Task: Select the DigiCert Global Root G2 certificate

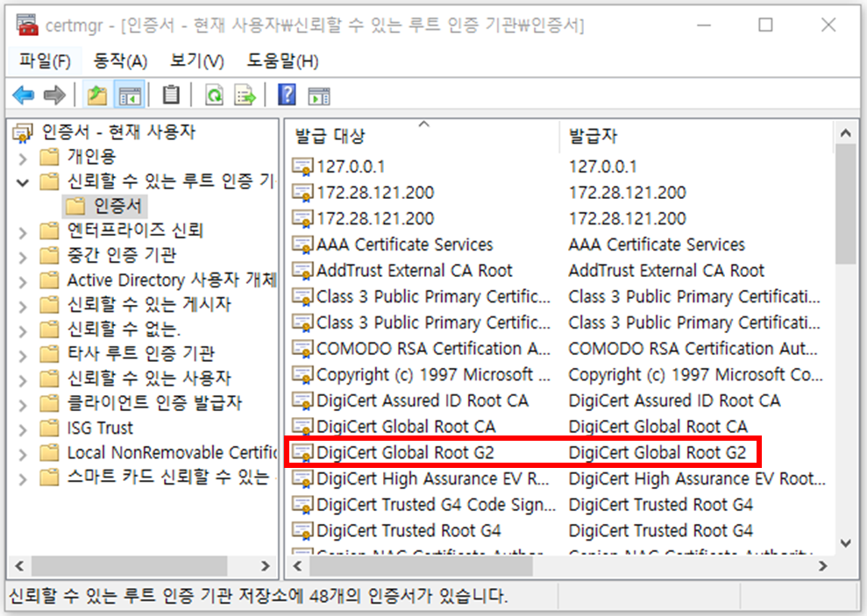Action: click(405, 453)
